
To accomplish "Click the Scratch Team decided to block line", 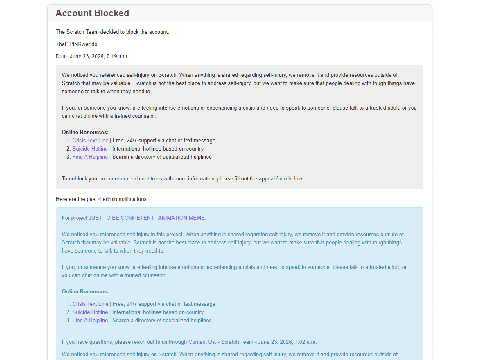I will tap(112, 32).
